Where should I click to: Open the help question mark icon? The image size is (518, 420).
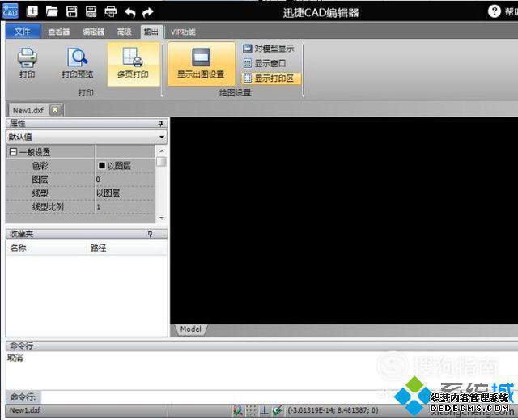click(495, 11)
